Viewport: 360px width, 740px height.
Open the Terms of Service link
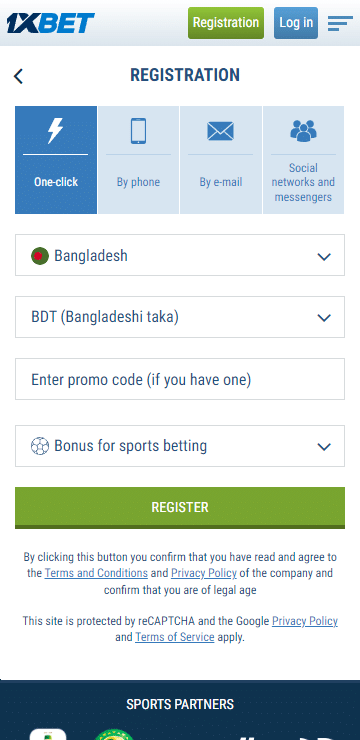(x=175, y=637)
